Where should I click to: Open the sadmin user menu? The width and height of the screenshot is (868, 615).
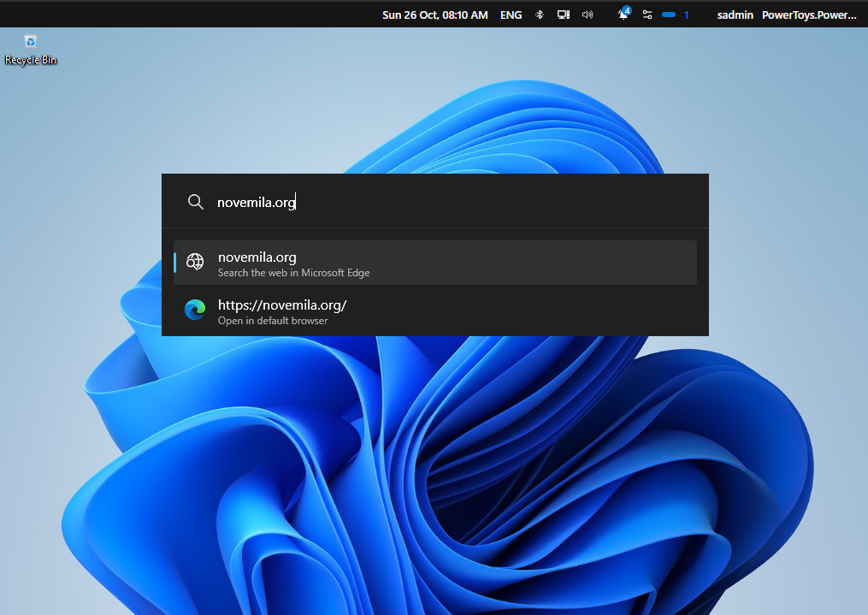(735, 15)
